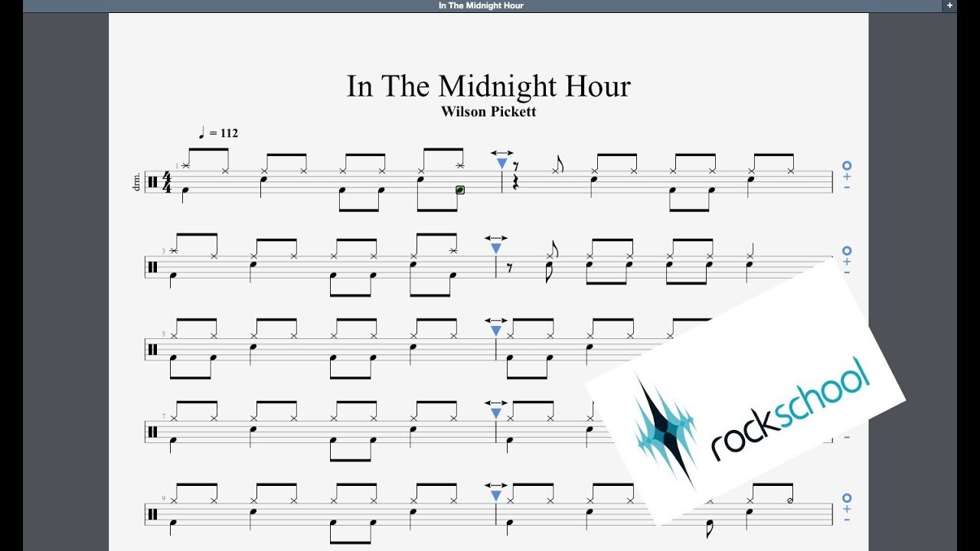Click the quarter rest at the start of bar 2

pyautogui.click(x=515, y=184)
